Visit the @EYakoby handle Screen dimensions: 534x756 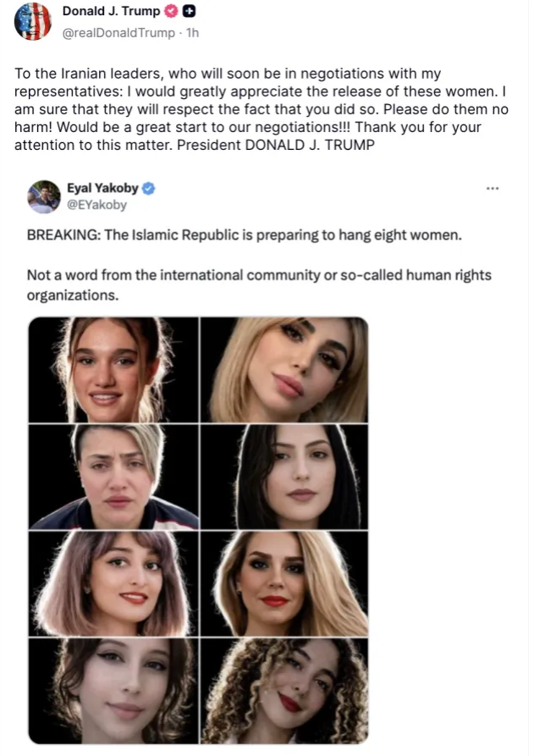(x=96, y=205)
